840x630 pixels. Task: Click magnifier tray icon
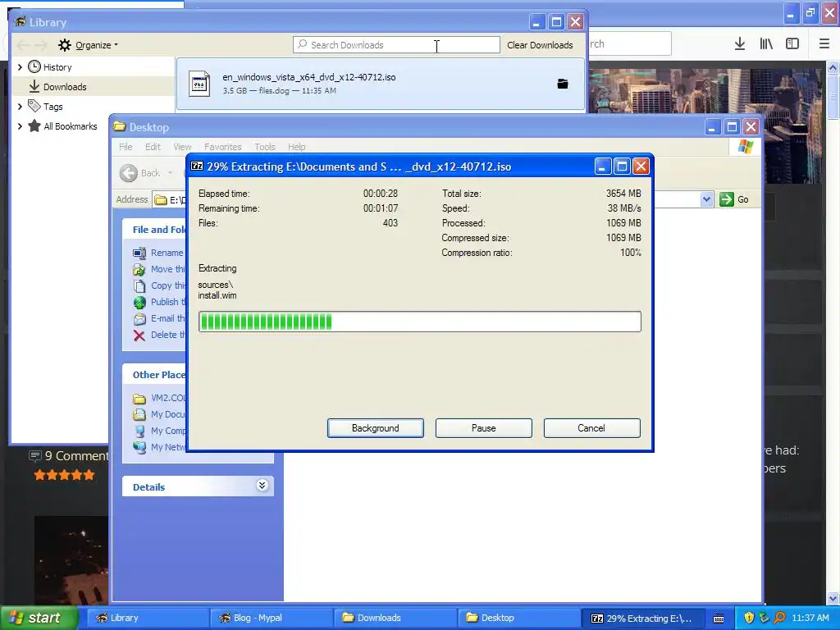coord(779,618)
